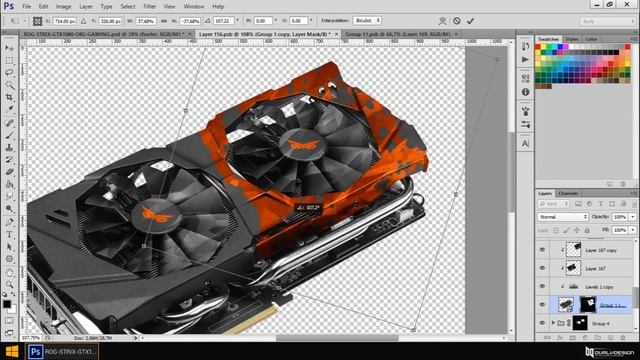
Task: Select the Eyedropper tool
Action: (9, 109)
